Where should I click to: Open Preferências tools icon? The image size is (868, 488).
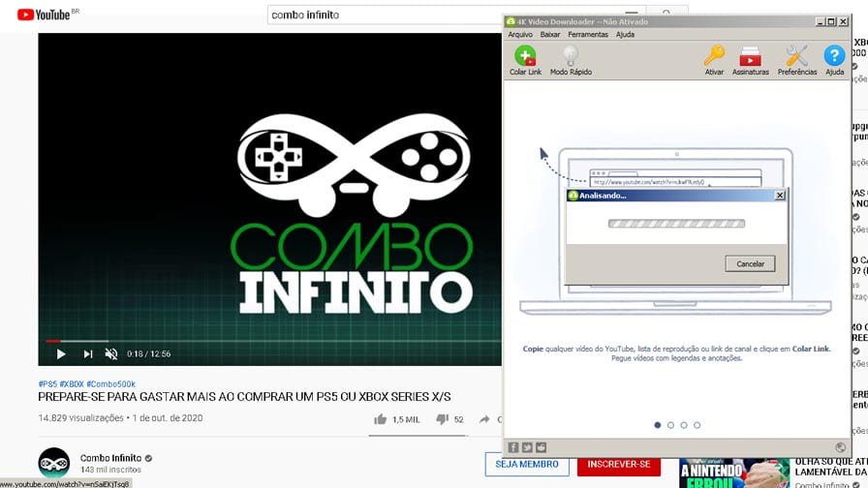tap(796, 56)
